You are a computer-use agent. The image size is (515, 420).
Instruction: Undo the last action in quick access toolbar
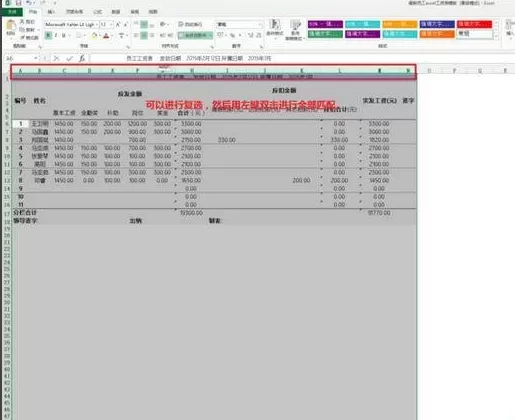(29, 3)
